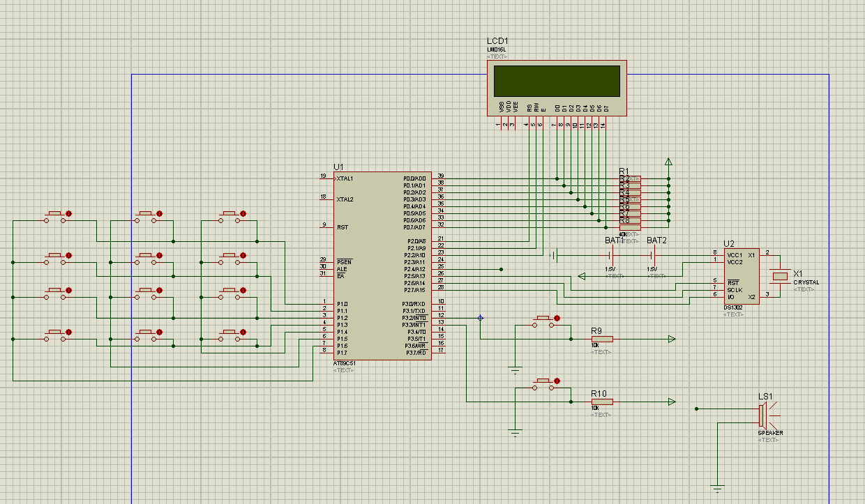Click keypad push button in top row, middle column
865x504 pixels.
[148, 217]
